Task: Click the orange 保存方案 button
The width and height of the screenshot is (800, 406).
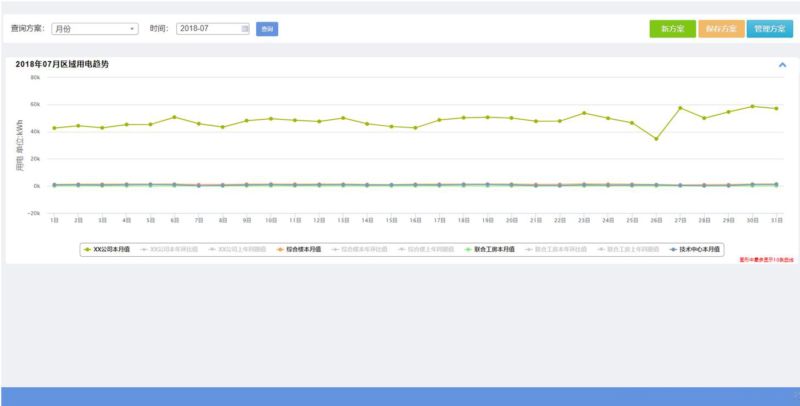Action: 720,29
